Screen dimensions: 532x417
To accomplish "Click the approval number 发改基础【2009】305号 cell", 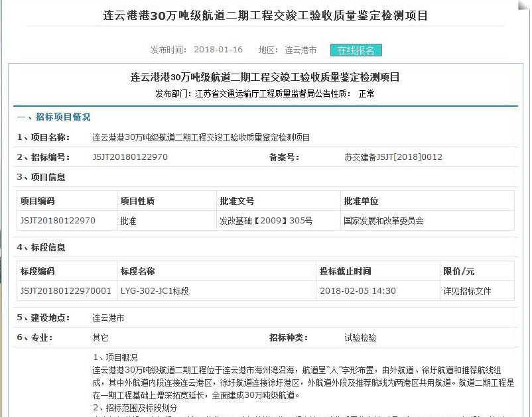I will [x=265, y=221].
